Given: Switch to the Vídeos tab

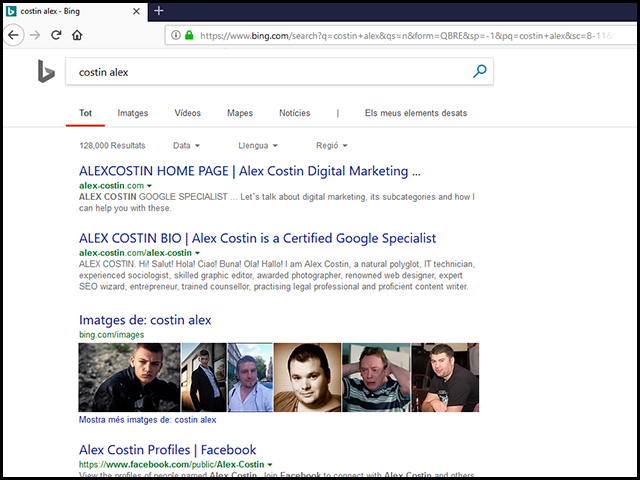Looking at the screenshot, I should point(187,113).
